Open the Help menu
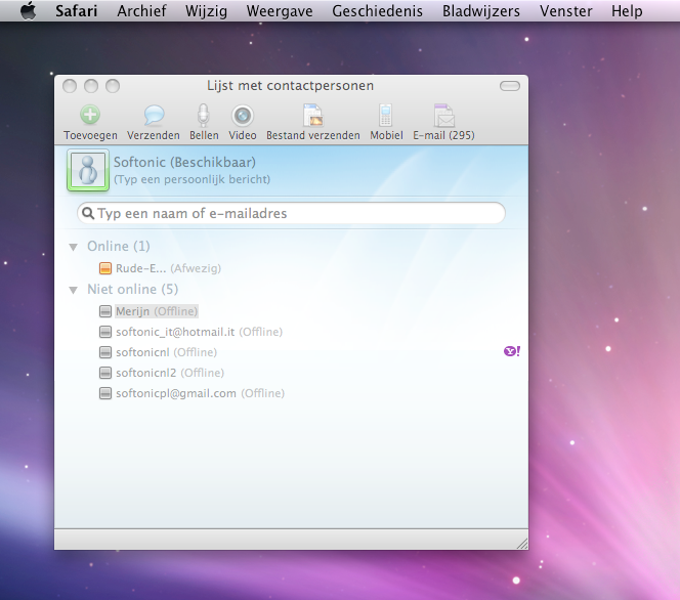The width and height of the screenshot is (680, 600). coord(627,11)
